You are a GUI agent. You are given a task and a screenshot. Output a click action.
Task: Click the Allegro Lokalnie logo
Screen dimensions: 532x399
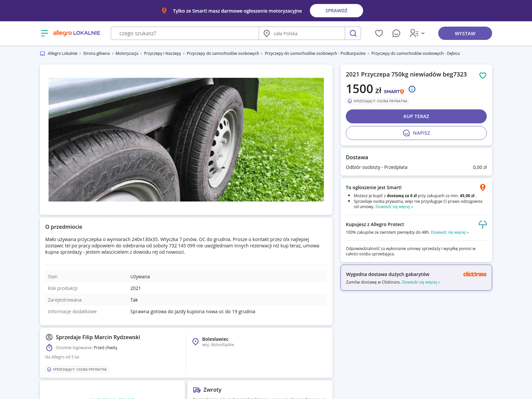[76, 33]
